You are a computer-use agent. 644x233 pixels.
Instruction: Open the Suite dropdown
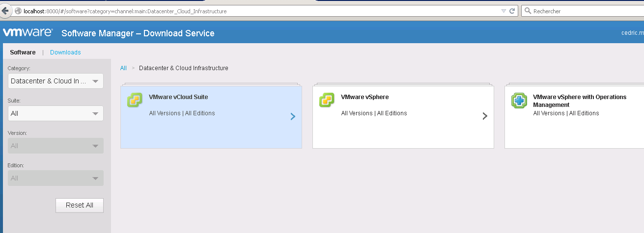(x=56, y=113)
